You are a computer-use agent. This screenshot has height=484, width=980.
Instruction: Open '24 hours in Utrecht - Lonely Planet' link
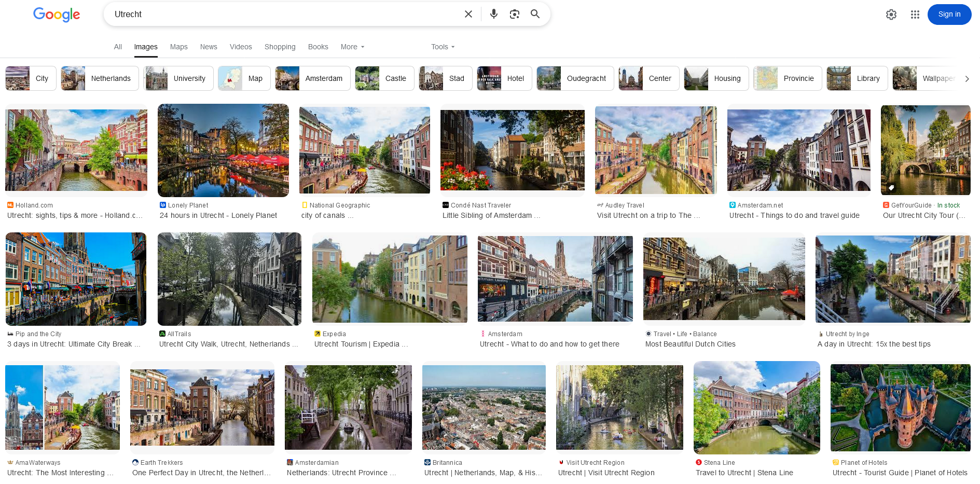pyautogui.click(x=218, y=215)
